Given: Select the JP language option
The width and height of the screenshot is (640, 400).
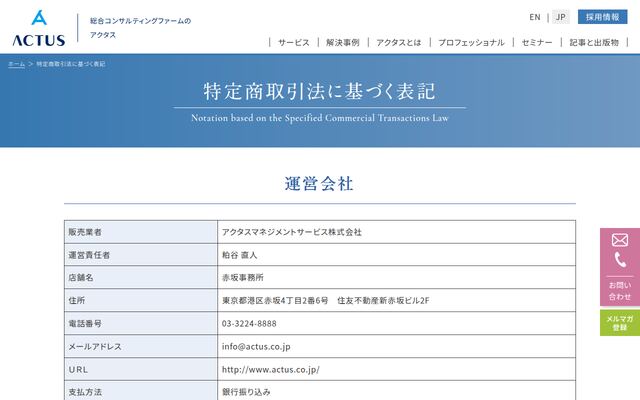Looking at the screenshot, I should pyautogui.click(x=560, y=17).
